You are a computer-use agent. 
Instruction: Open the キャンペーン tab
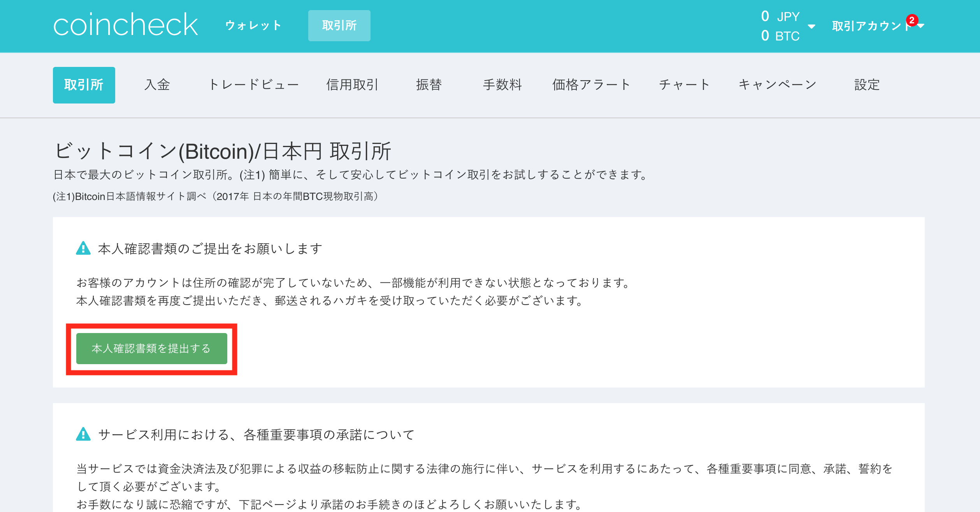click(777, 84)
